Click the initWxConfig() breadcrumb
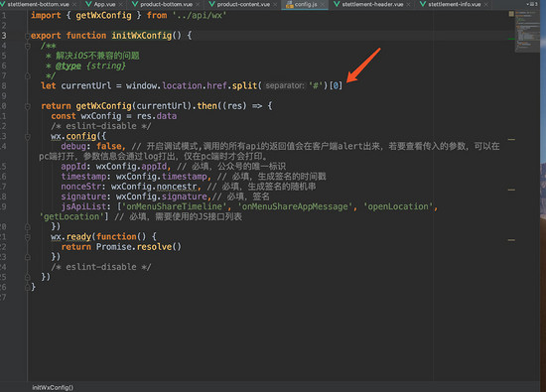Viewport: 546px width, 392px height. (x=53, y=387)
